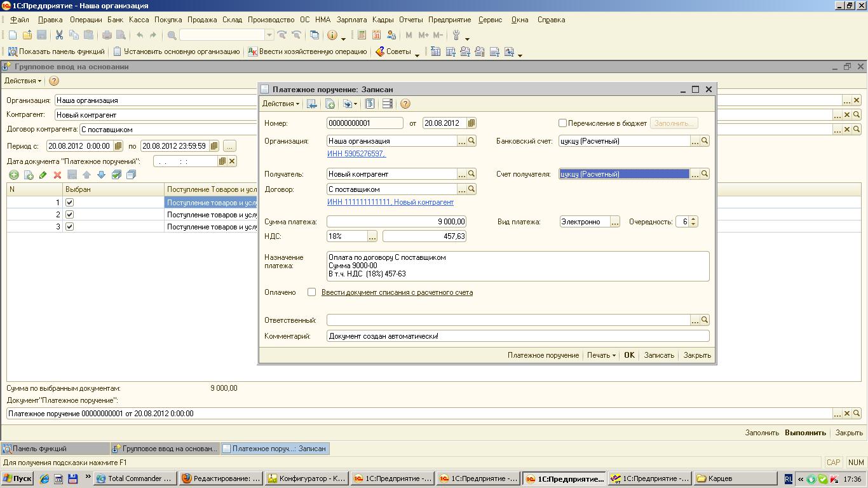
Task: Click Заполнить at the bottom of background form
Action: 762,433
